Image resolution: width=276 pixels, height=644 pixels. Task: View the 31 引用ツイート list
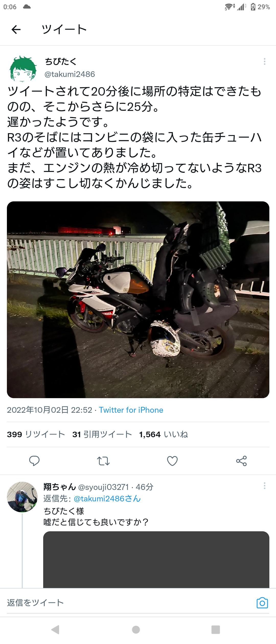[102, 434]
